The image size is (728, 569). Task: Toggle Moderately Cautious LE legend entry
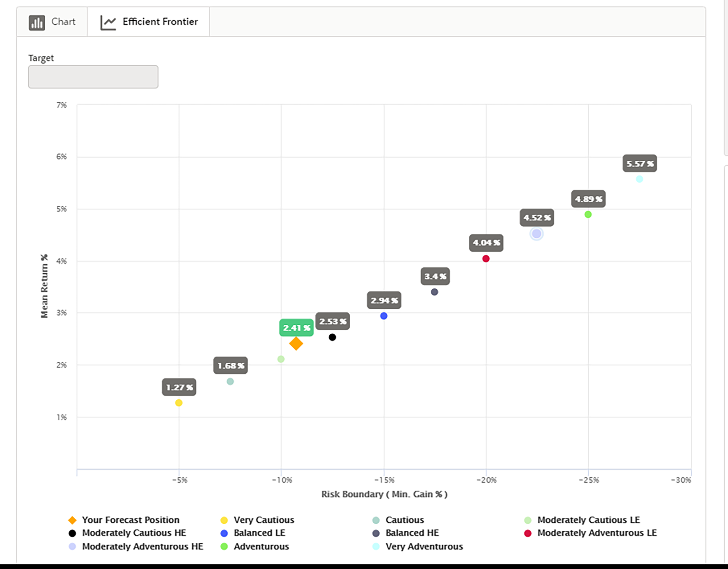tap(582, 520)
